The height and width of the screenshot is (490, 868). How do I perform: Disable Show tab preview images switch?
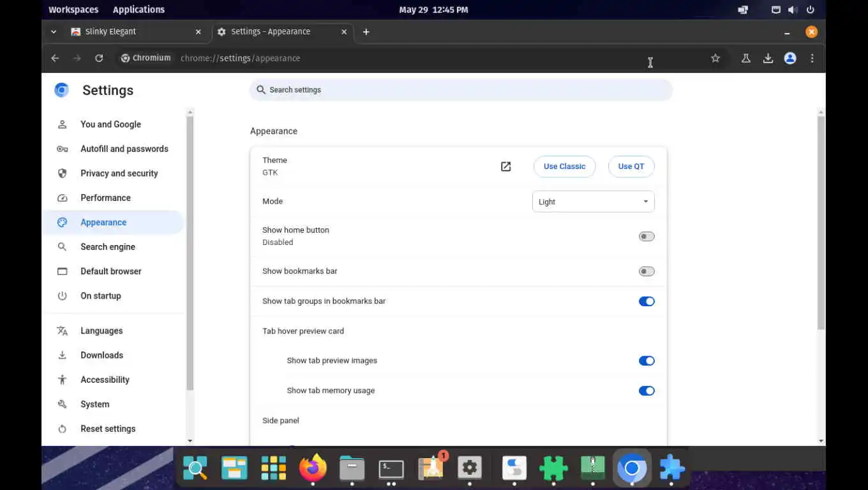coord(647,360)
